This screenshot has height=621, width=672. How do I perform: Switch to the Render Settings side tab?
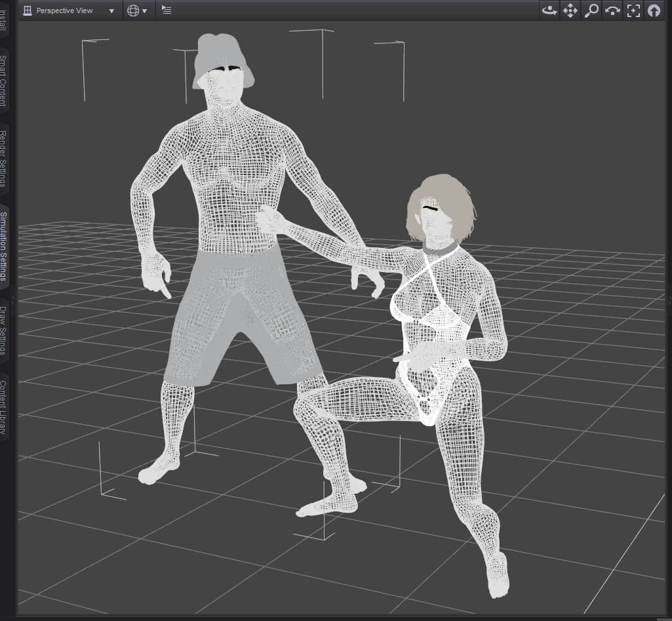click(3, 159)
